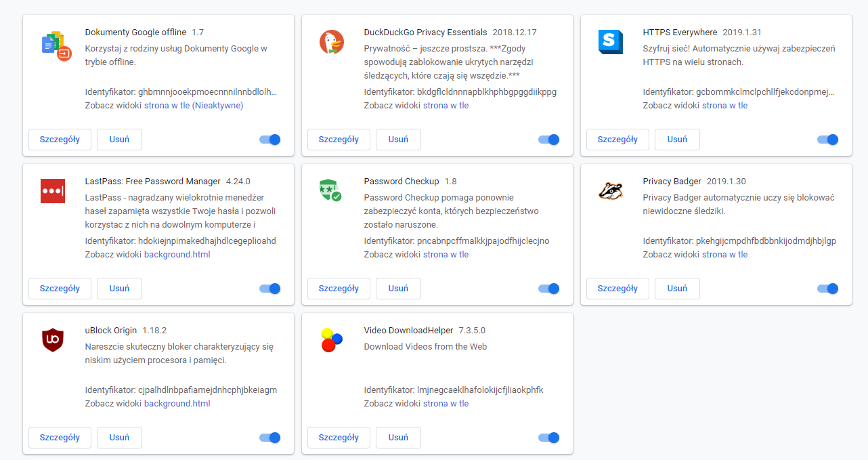The width and height of the screenshot is (868, 460).
Task: Click the Privacy Badger badger icon
Action: [x=610, y=191]
